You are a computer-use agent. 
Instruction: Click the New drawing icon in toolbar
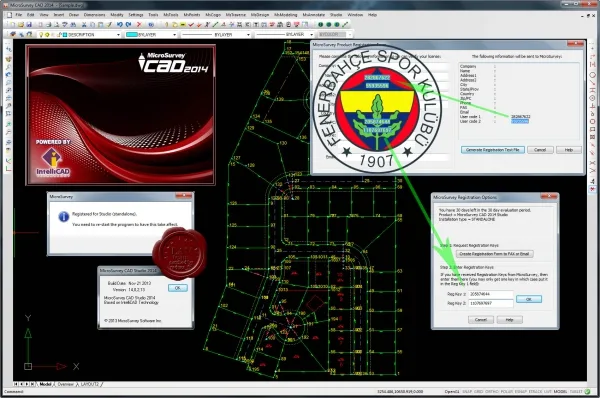[x=12, y=24]
